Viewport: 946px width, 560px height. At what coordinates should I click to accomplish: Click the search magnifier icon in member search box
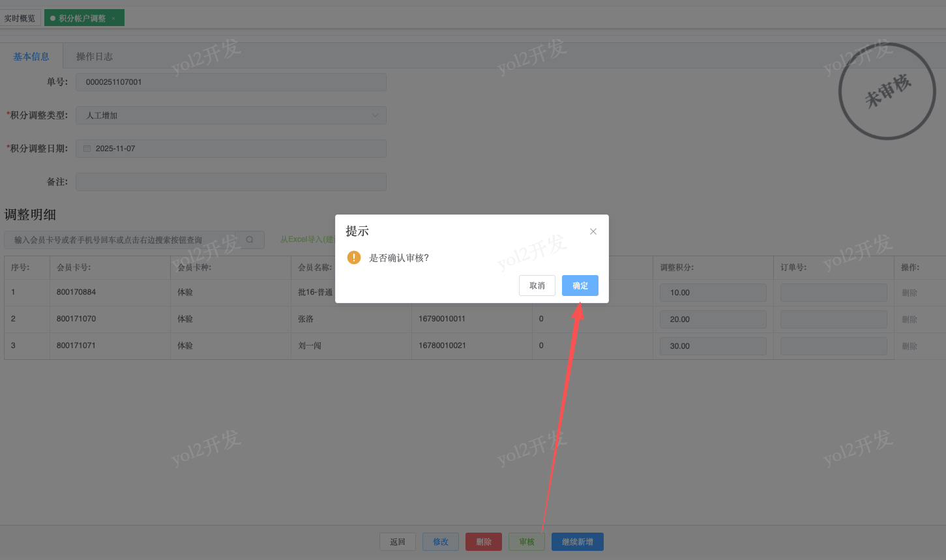[x=250, y=240]
